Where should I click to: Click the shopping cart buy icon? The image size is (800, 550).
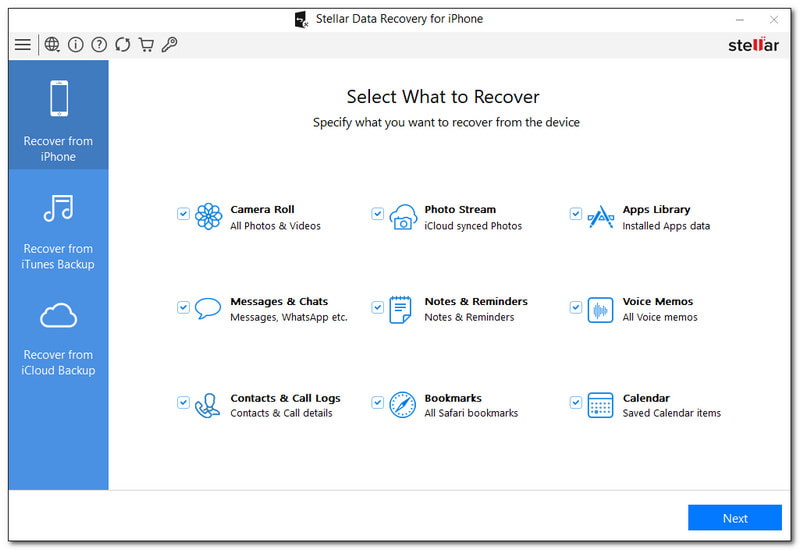click(146, 45)
